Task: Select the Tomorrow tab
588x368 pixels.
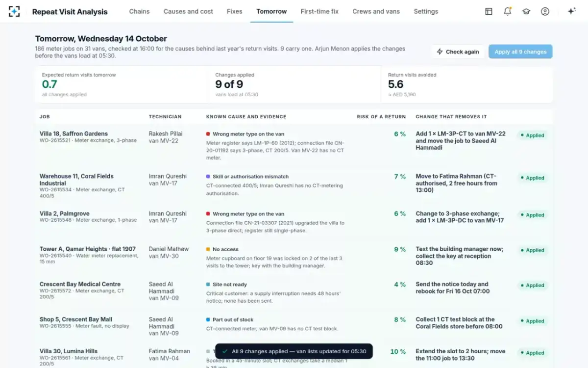Action: pos(271,11)
